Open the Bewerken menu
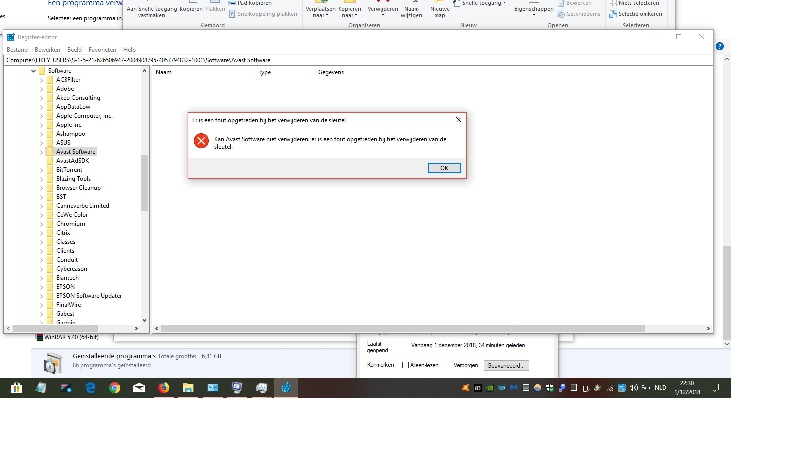The image size is (800, 450). [x=47, y=49]
